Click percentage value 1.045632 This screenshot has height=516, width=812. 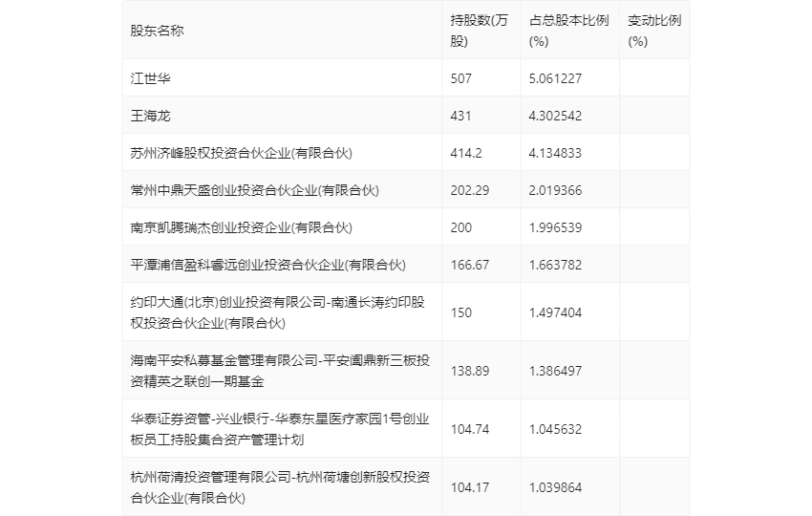point(555,429)
